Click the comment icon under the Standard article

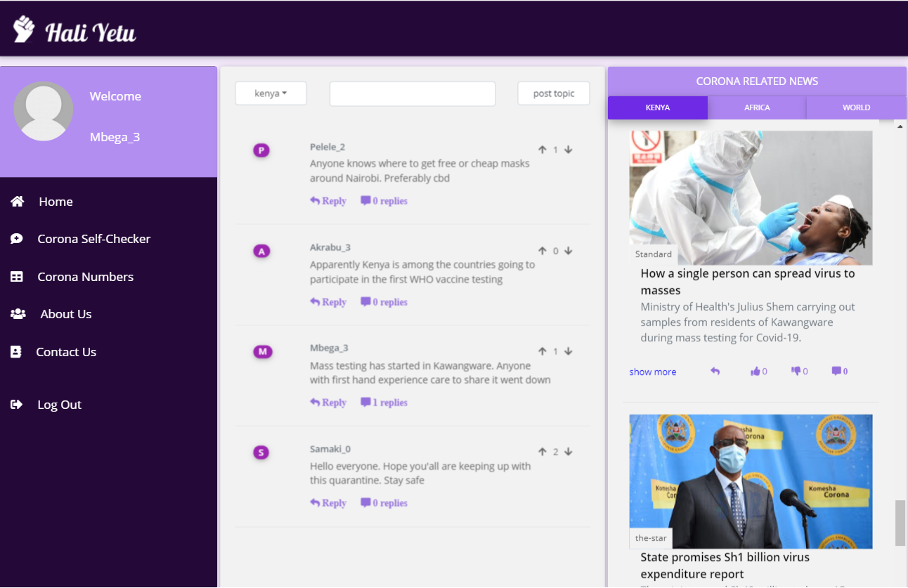(x=837, y=372)
